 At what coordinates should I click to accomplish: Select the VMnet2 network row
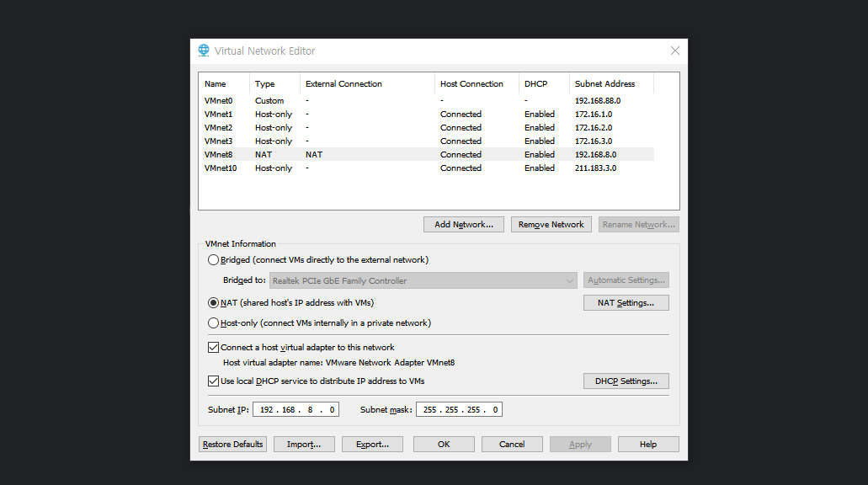(x=426, y=127)
